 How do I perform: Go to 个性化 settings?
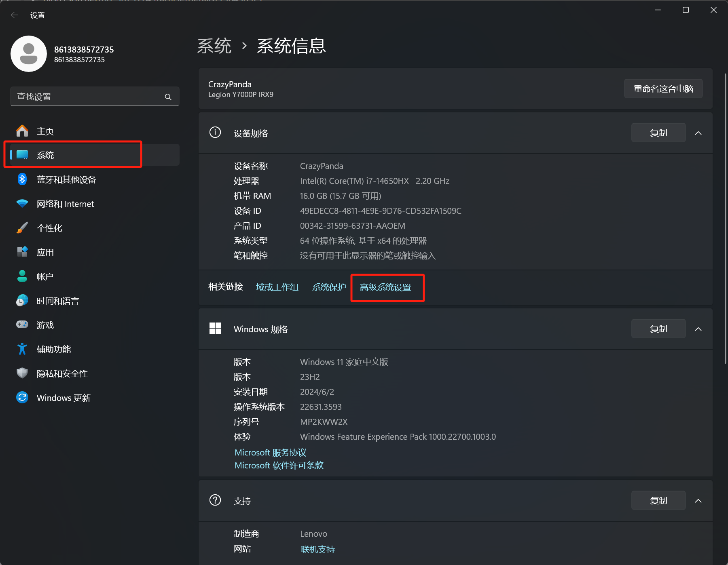point(95,228)
